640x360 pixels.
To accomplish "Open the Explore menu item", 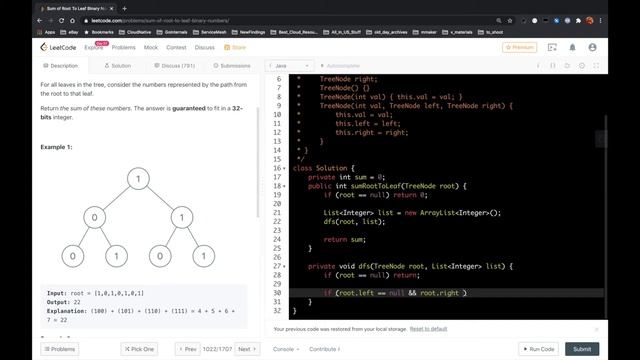I will [x=93, y=47].
